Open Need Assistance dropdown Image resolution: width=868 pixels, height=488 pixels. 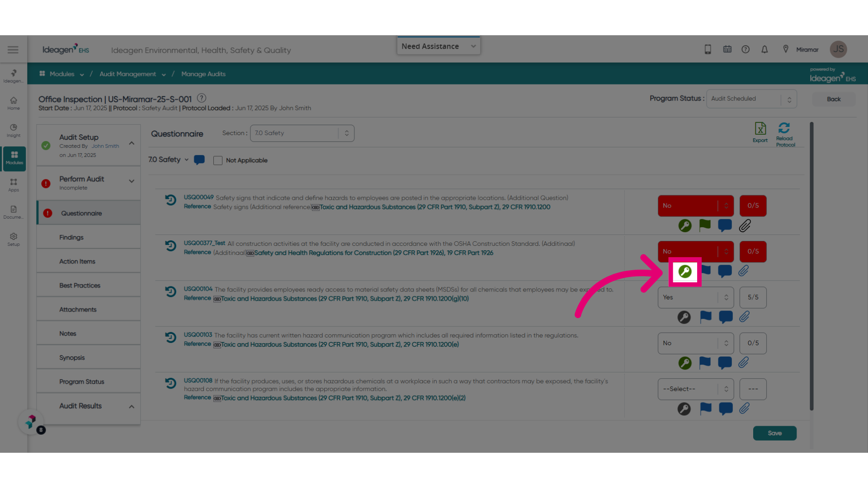[x=439, y=46]
